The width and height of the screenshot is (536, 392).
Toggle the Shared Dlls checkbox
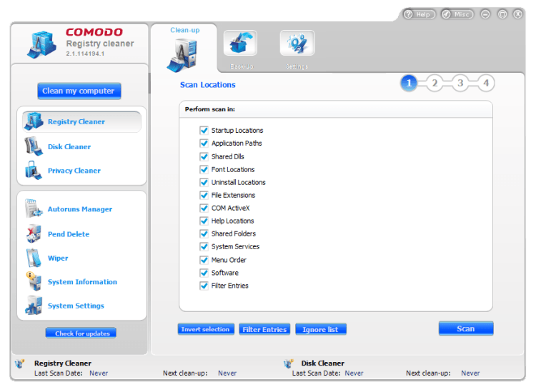point(204,156)
